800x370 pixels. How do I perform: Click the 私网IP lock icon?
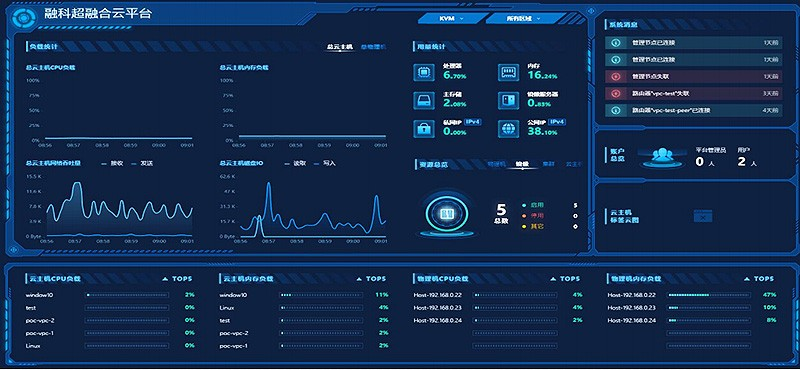point(423,129)
